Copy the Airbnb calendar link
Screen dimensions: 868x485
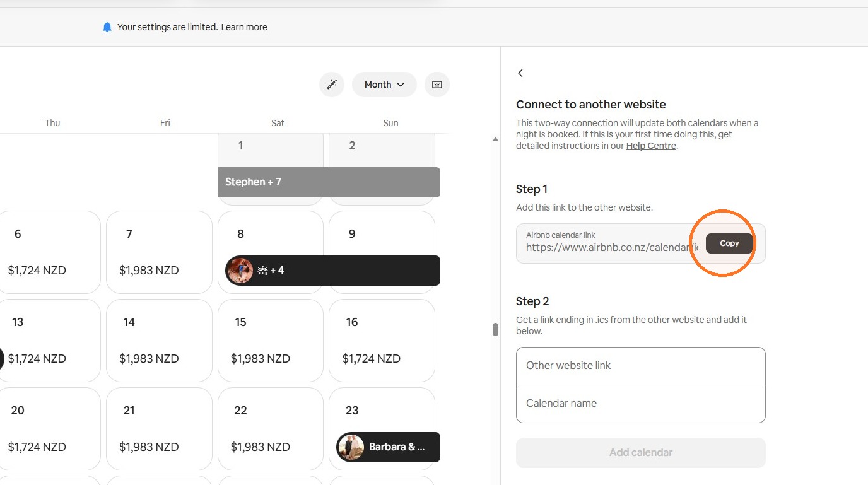[x=729, y=243]
